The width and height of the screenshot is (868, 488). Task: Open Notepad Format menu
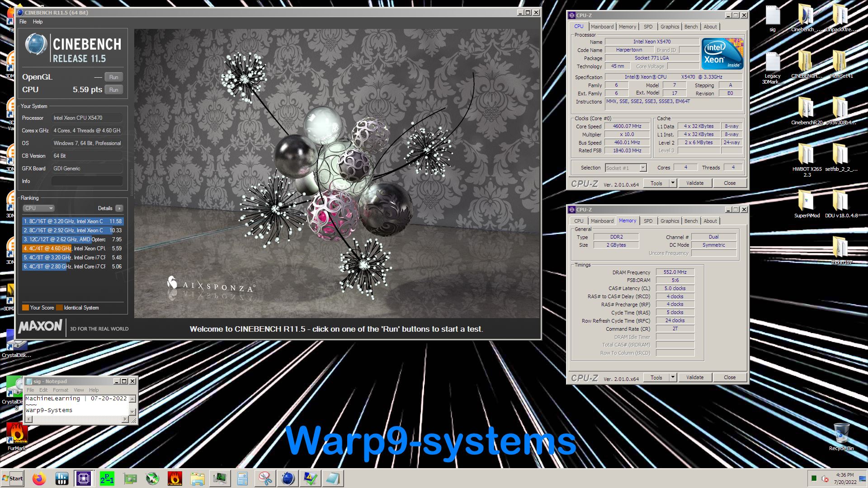pyautogui.click(x=61, y=390)
